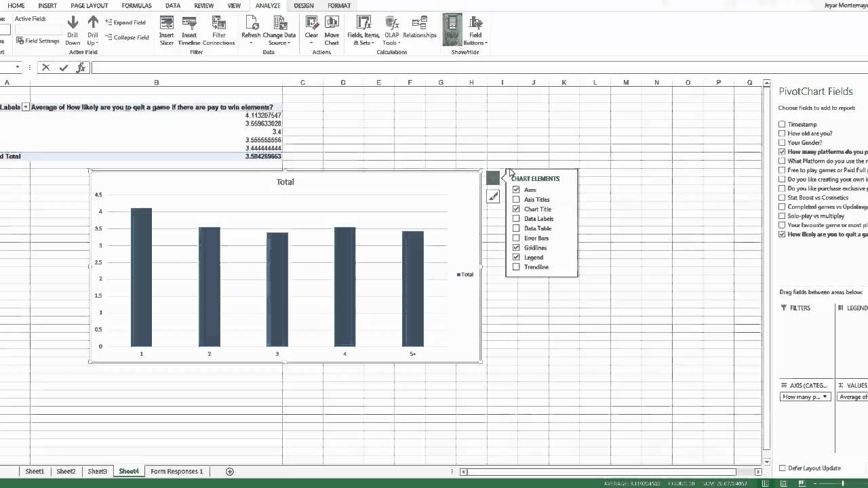Open Field Settings
Screen dimensions: 868x488
pos(38,41)
